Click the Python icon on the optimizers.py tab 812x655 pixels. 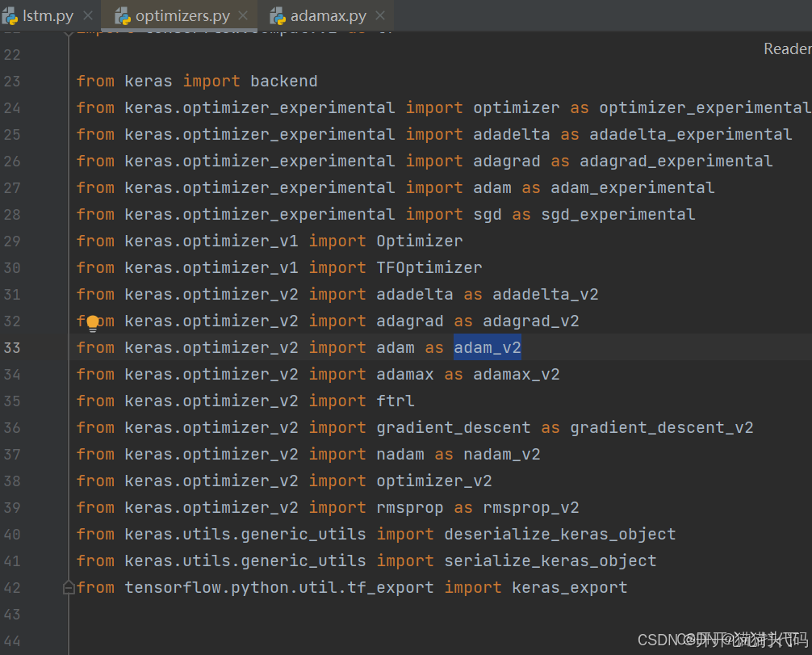[123, 14]
